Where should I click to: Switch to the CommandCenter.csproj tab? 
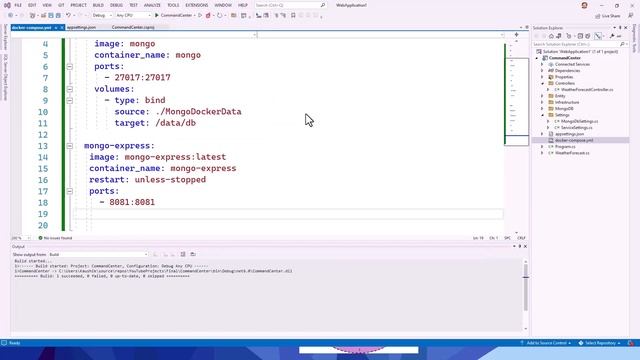coord(133,27)
